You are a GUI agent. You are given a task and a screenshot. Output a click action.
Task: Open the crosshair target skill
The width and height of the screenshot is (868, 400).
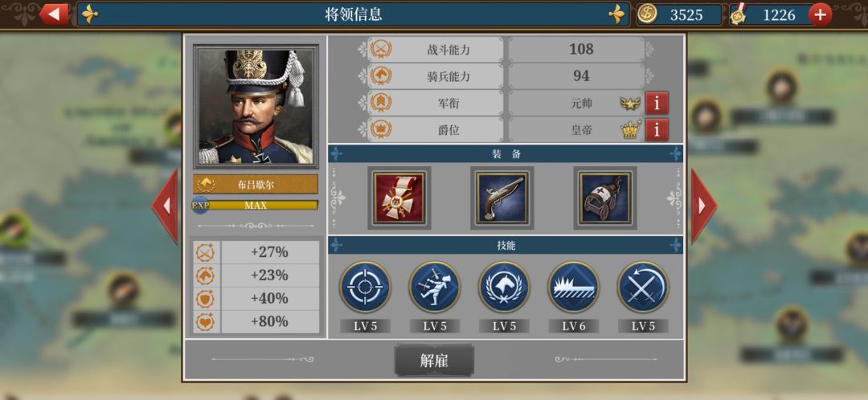tap(365, 287)
